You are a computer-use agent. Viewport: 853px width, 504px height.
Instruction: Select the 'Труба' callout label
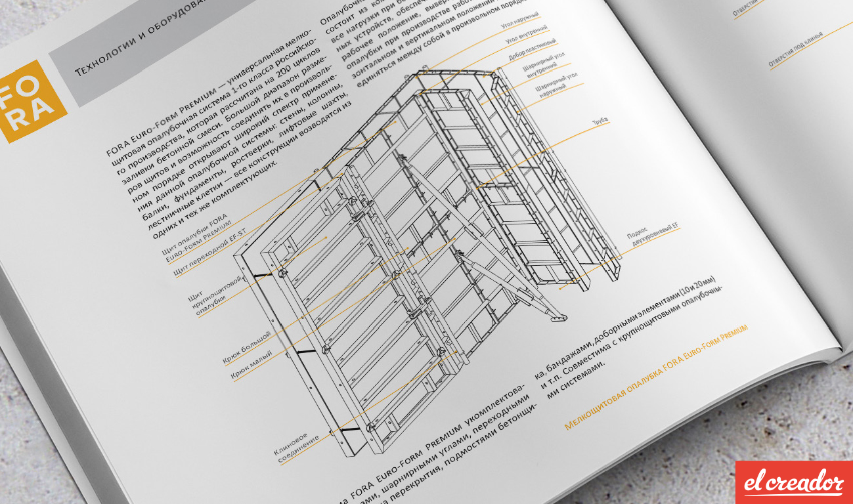pos(599,121)
